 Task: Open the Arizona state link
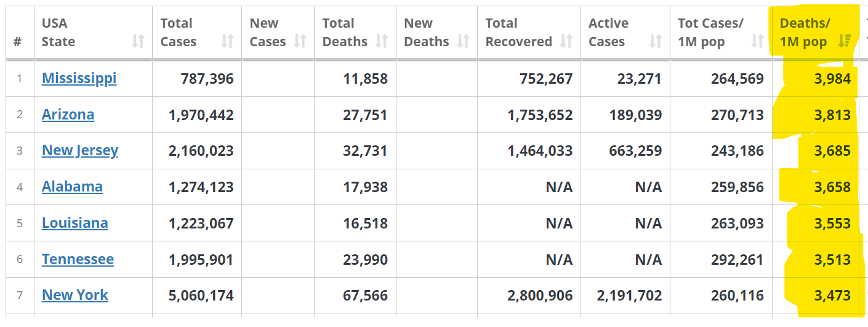(x=68, y=115)
